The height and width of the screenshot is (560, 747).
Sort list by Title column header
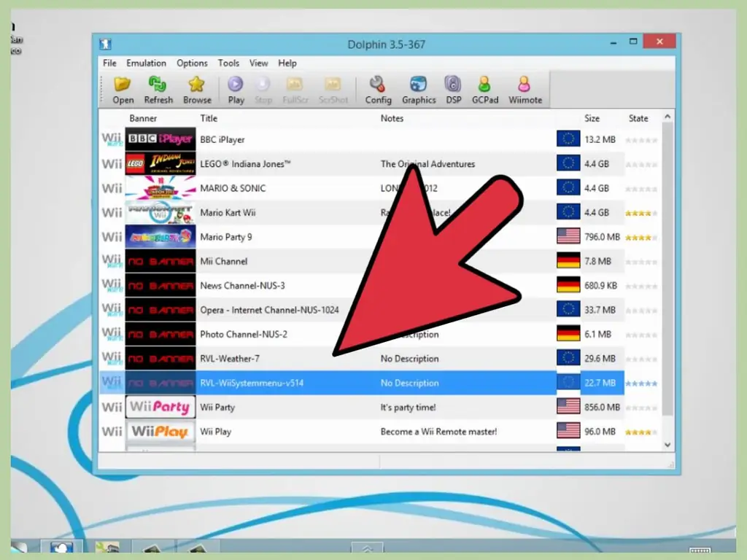(x=209, y=118)
